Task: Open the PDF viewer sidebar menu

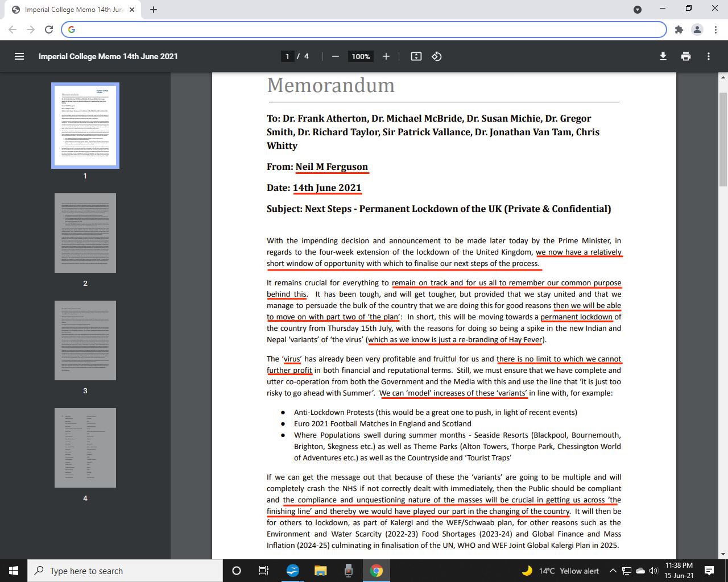Action: [19, 56]
